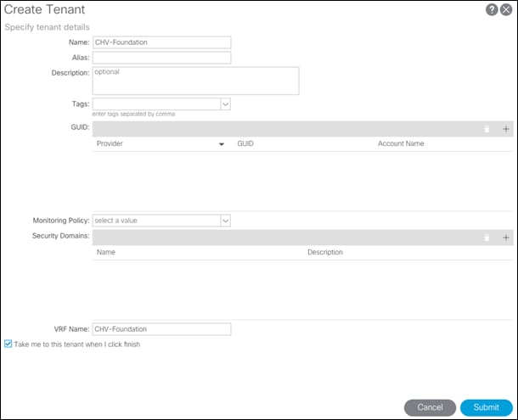Open the Tags dropdown arrow
This screenshot has width=518, height=420.
pos(225,104)
